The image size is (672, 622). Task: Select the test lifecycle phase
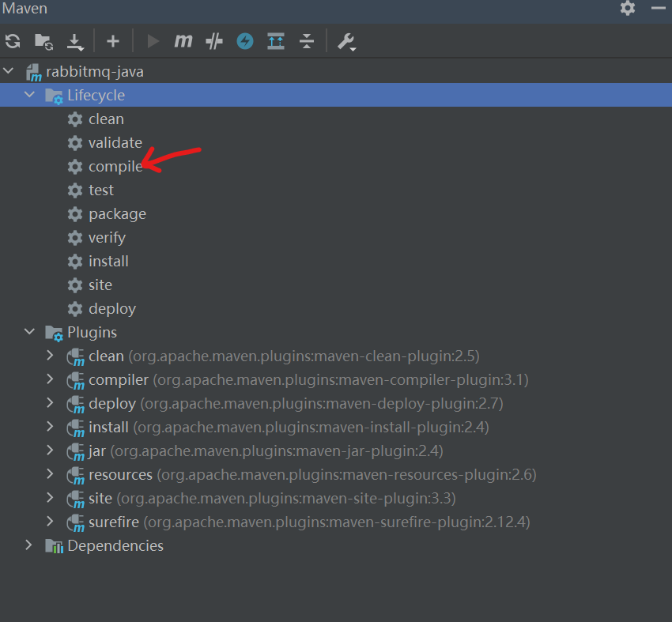[x=101, y=190]
